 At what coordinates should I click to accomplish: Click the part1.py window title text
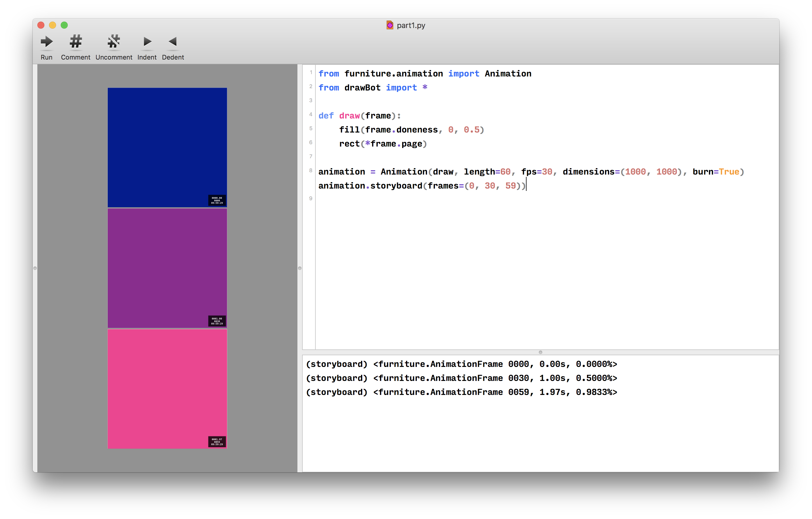(x=411, y=25)
